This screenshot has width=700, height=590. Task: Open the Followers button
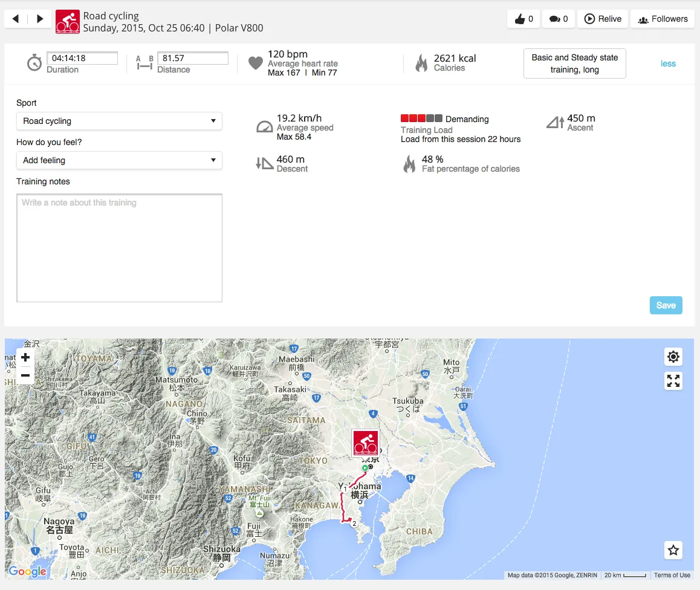662,19
